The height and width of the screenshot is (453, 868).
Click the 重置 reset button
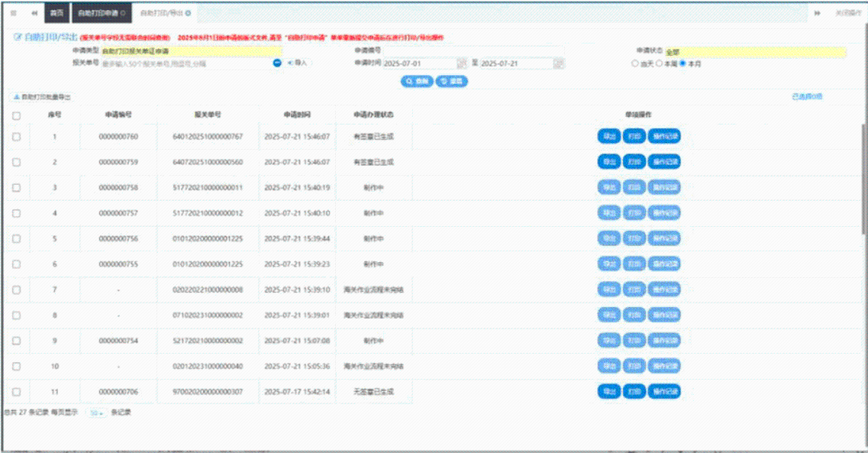coord(452,82)
